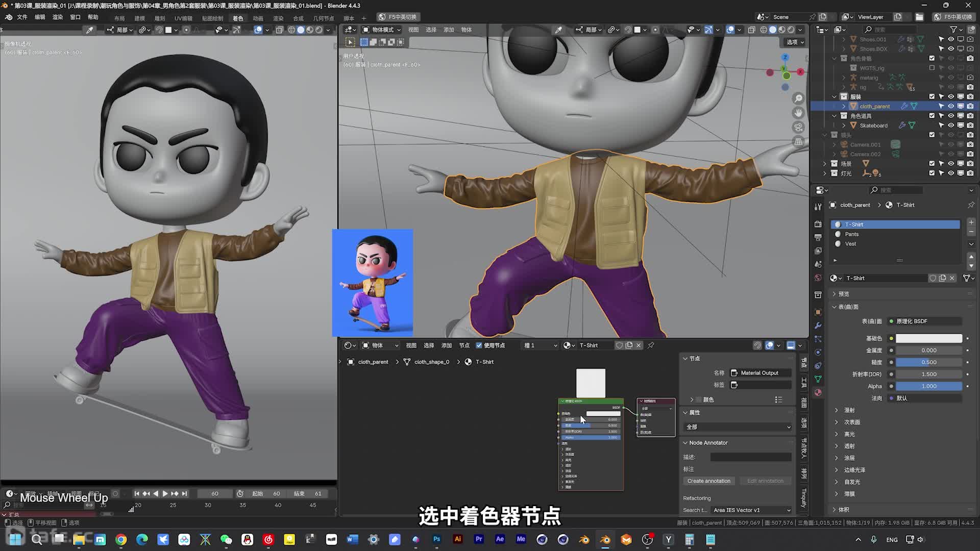
Task: Pin the node editor material
Action: click(651, 345)
